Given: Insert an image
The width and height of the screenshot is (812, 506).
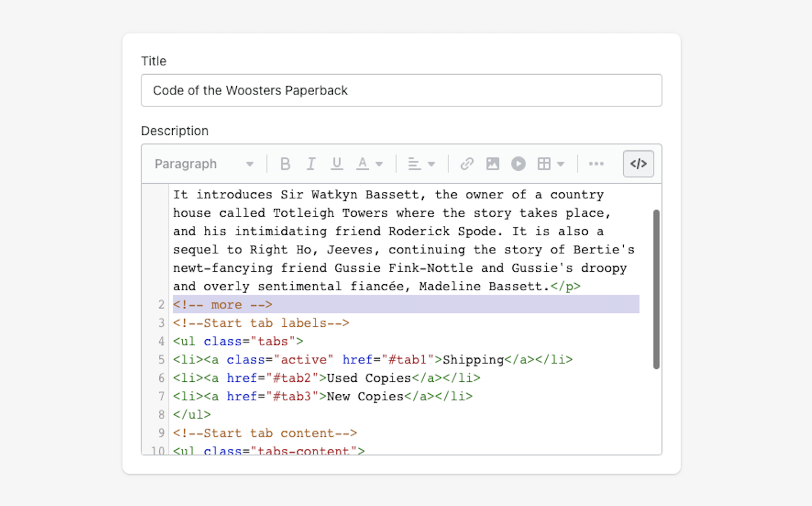Looking at the screenshot, I should pyautogui.click(x=493, y=164).
